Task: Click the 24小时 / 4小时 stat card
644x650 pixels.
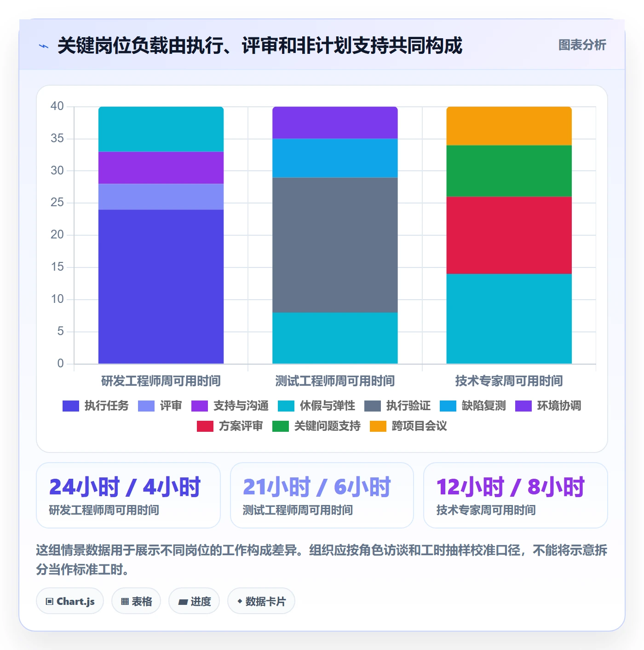Action: pos(128,495)
